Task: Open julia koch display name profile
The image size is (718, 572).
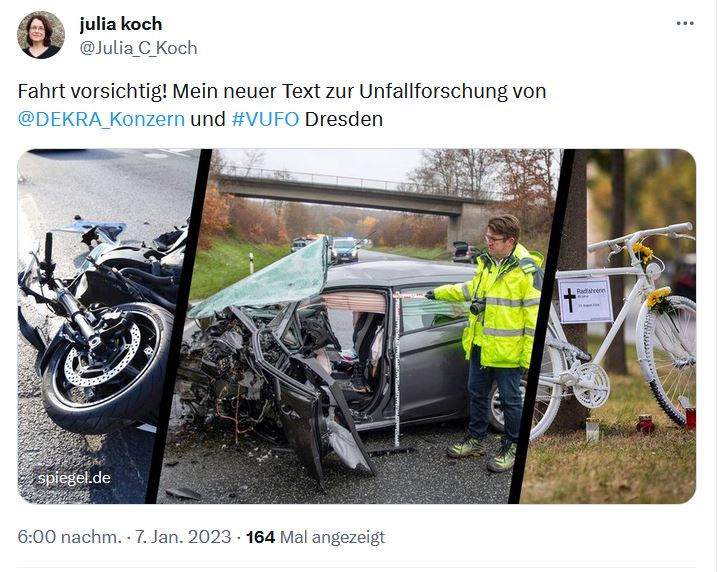Action: coord(121,24)
